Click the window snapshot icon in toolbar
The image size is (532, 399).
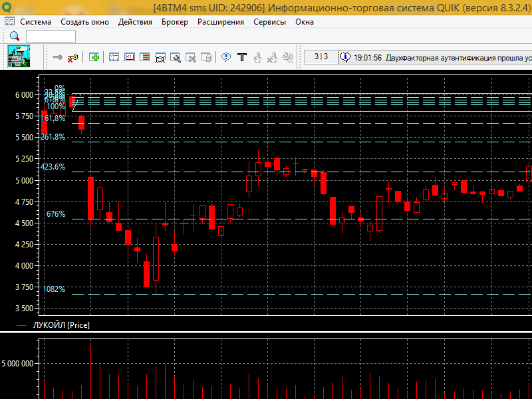tap(160, 57)
